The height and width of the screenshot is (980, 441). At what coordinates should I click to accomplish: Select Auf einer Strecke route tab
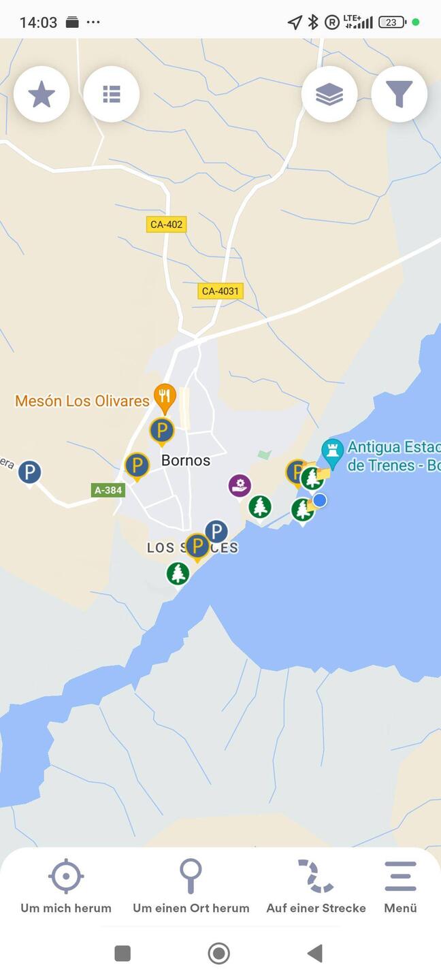pyautogui.click(x=316, y=887)
